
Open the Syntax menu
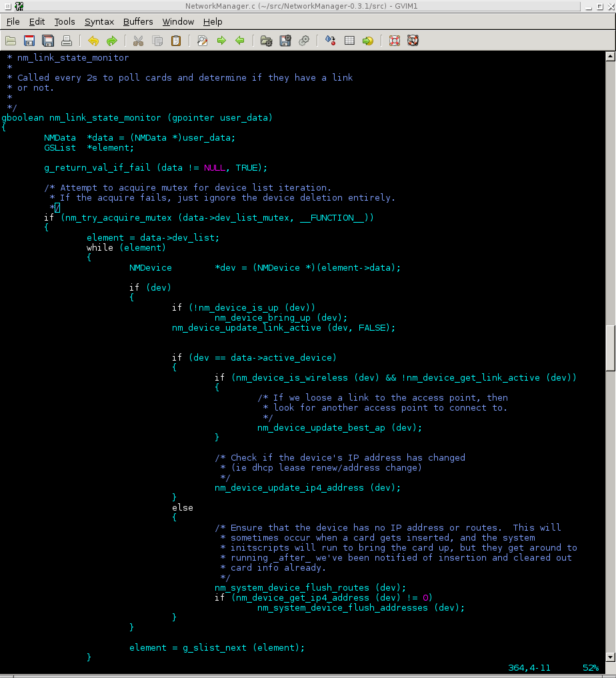click(x=99, y=21)
